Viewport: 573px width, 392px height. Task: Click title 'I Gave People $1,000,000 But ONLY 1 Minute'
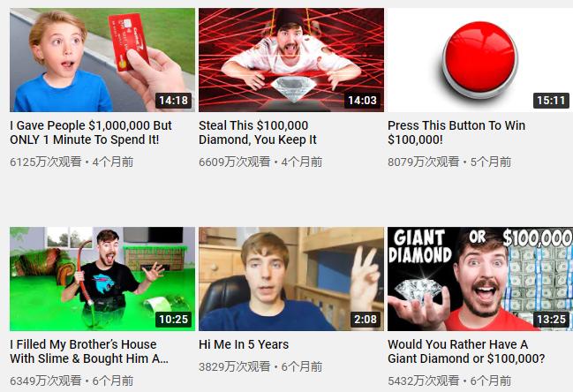click(91, 132)
